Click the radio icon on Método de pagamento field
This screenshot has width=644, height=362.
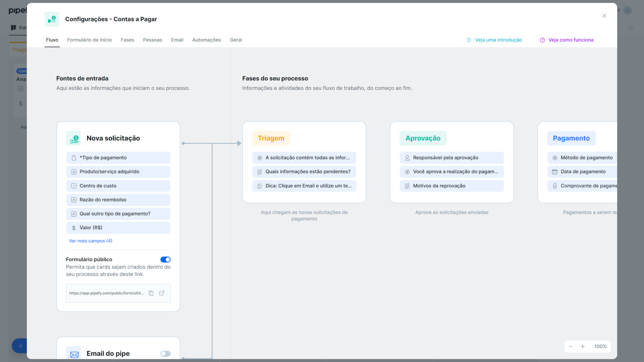click(555, 158)
